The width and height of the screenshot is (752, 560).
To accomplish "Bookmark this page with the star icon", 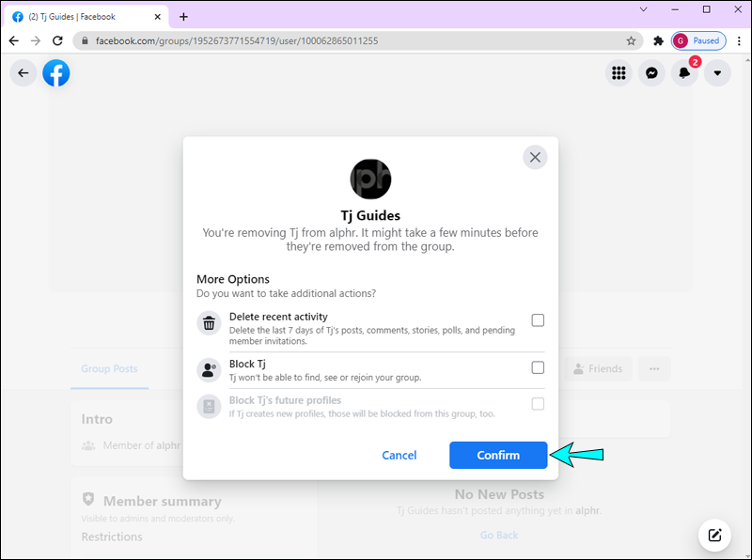I will pyautogui.click(x=631, y=40).
